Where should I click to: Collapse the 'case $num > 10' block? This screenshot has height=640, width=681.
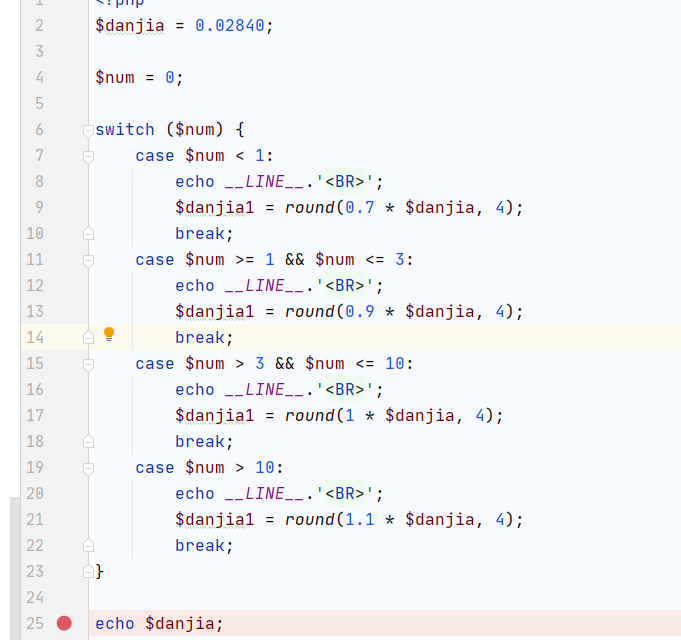click(x=88, y=468)
